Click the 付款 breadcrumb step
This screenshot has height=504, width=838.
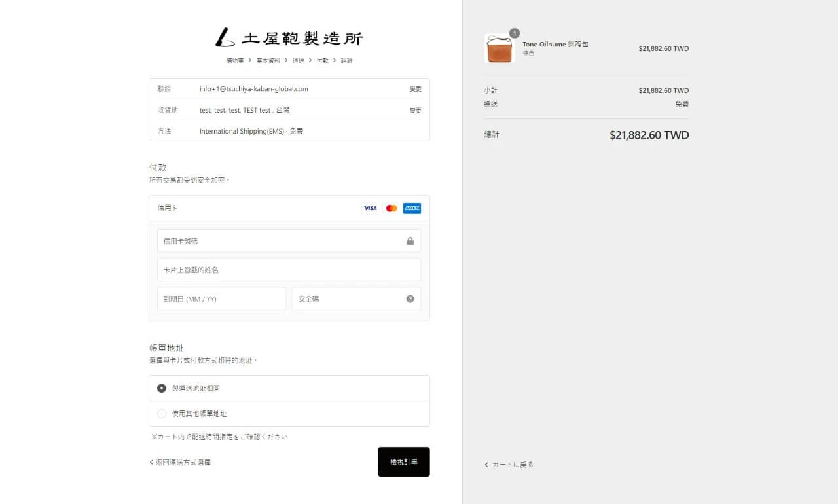322,60
